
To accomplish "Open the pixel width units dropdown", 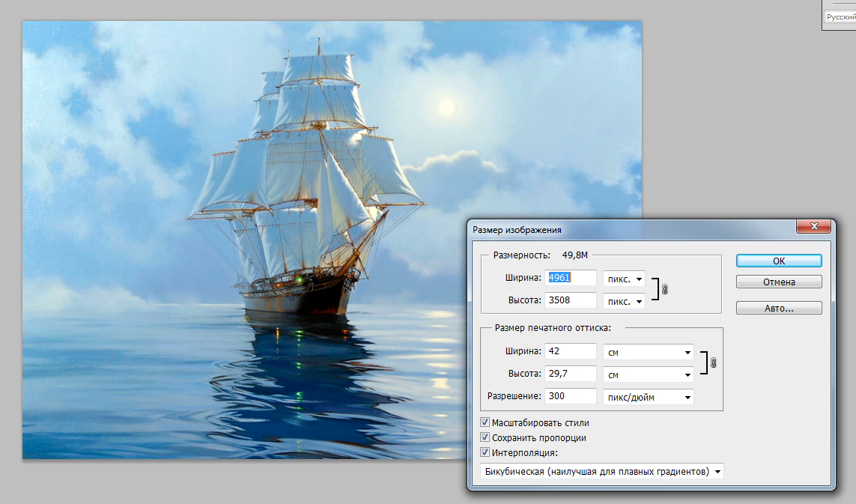I will [x=624, y=279].
